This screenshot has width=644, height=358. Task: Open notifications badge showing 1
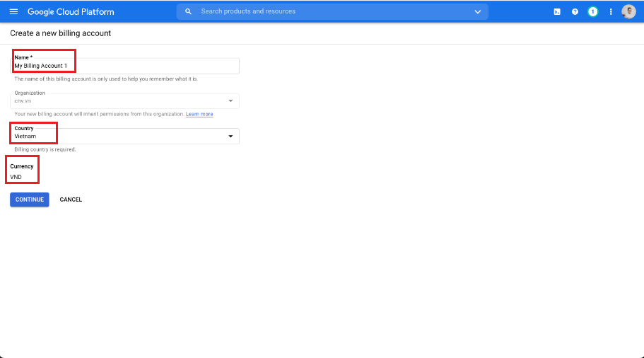[592, 12]
